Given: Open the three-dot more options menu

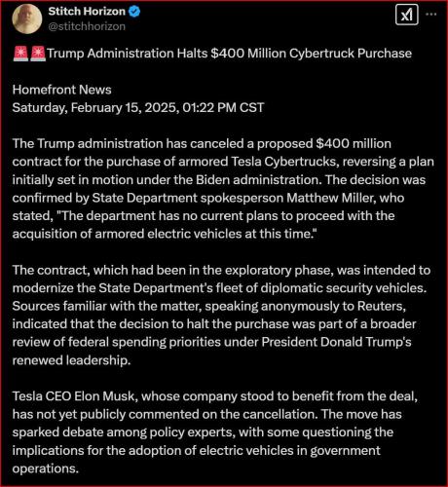Looking at the screenshot, I should pos(430,15).
